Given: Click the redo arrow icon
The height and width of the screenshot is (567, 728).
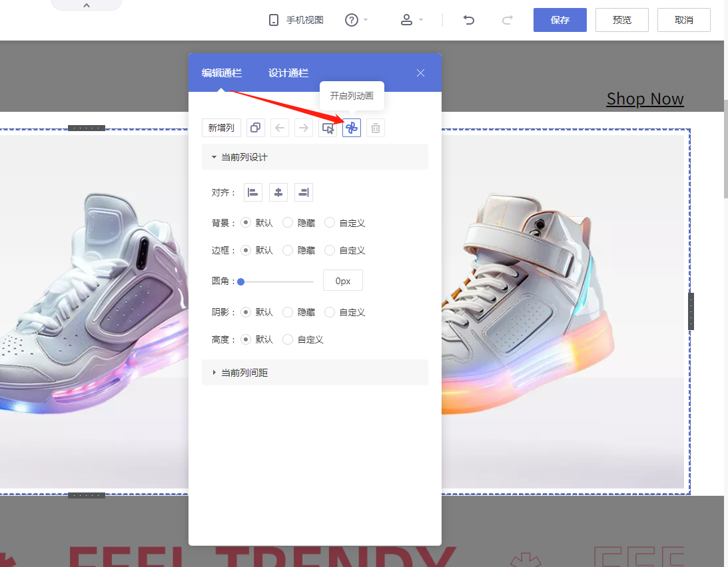Looking at the screenshot, I should click(x=508, y=20).
